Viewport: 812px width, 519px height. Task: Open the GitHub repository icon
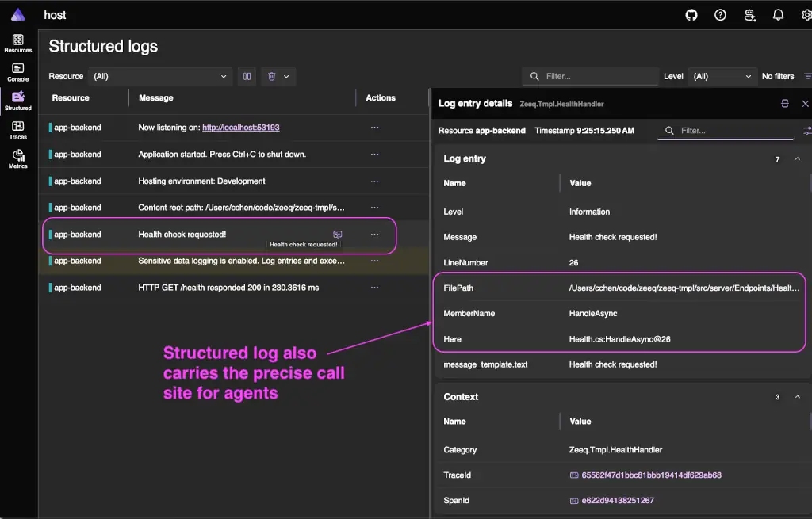coord(691,15)
